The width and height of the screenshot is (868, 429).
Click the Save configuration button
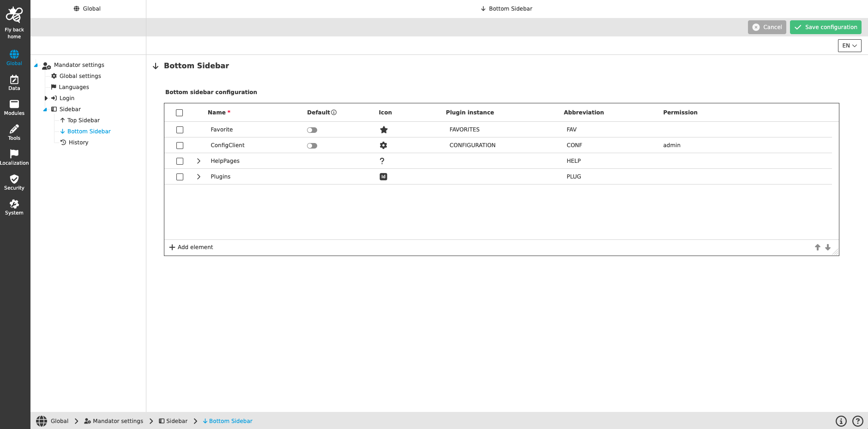[825, 27]
